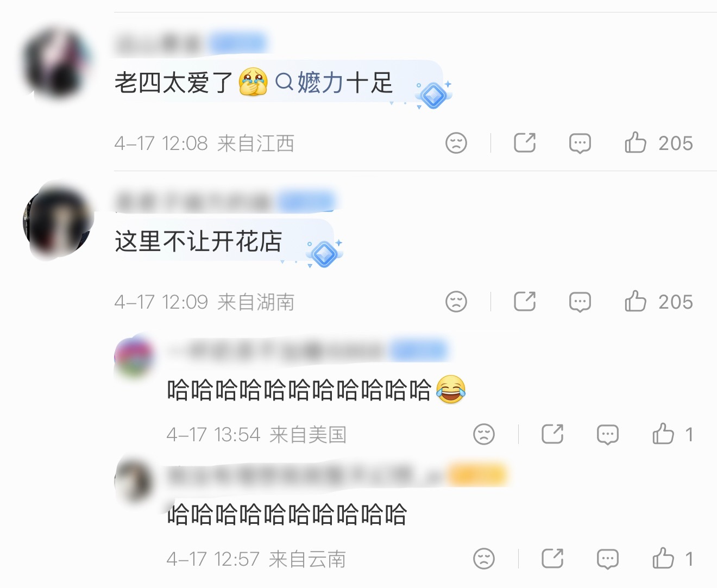717x588 pixels.
Task: Share the reply from 云南
Action: pyautogui.click(x=552, y=558)
